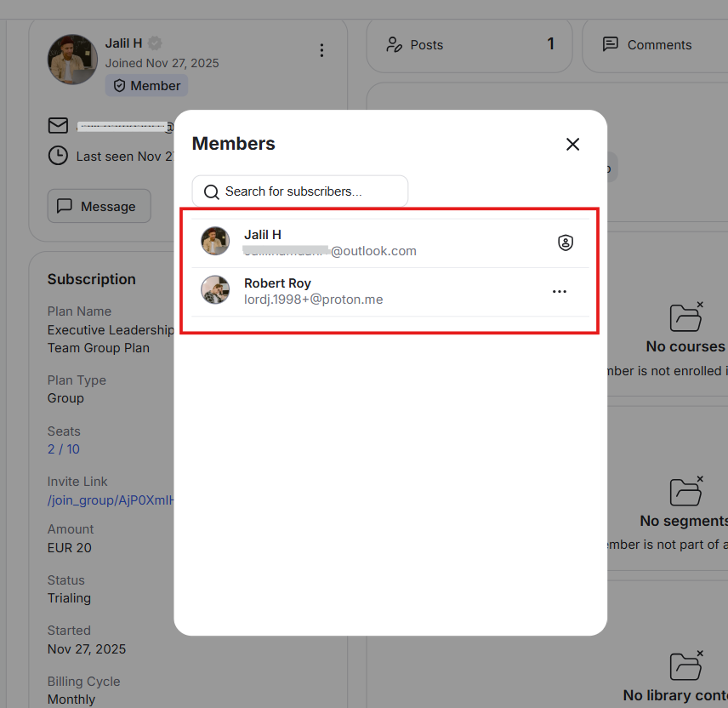Click the Nov 27, 2025 started date
The width and height of the screenshot is (728, 708).
point(87,649)
